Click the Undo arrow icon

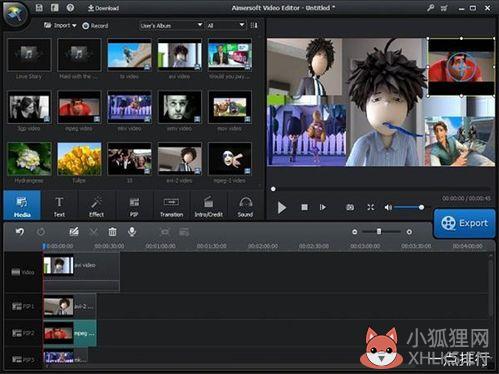tap(20, 232)
